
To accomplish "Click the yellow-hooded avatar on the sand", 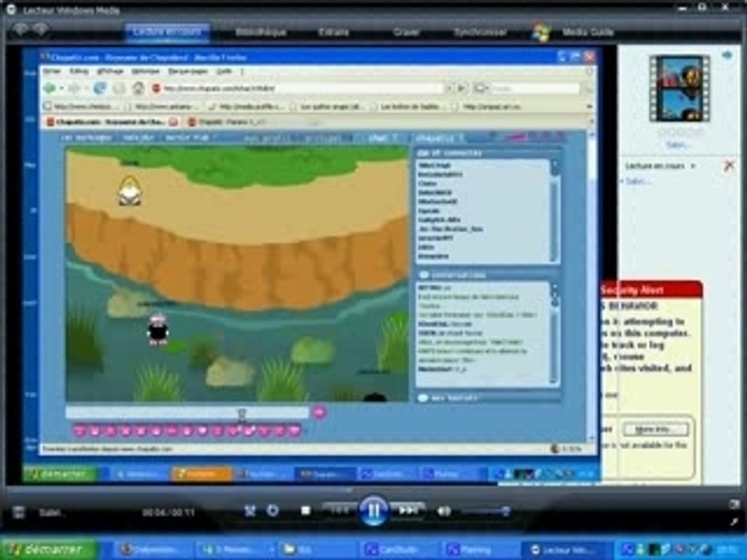I will (130, 191).
